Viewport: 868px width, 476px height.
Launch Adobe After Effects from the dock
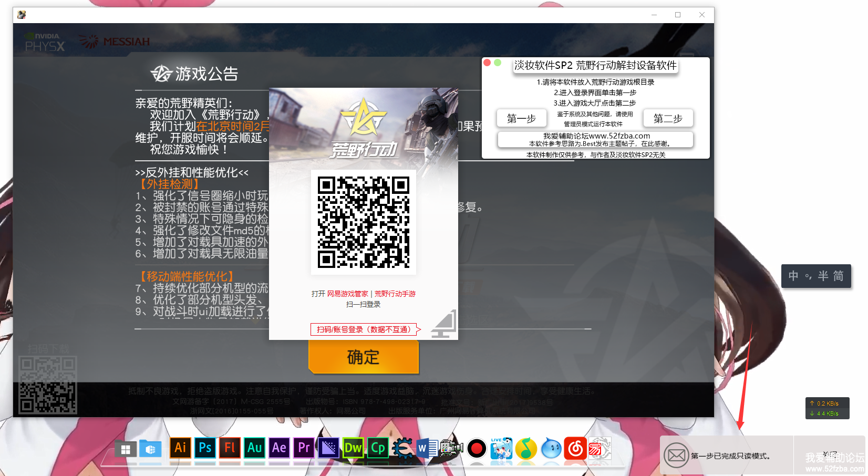[x=280, y=448]
